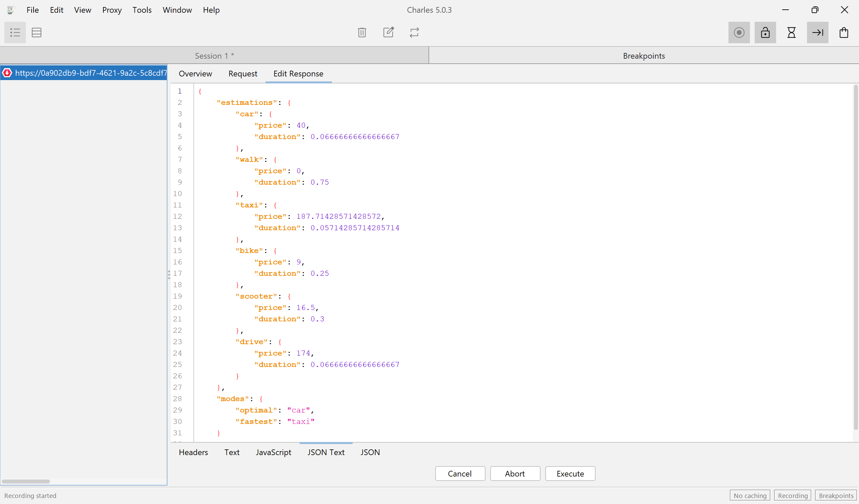The height and width of the screenshot is (504, 859).
Task: Click No caching status indicator
Action: pyautogui.click(x=750, y=496)
